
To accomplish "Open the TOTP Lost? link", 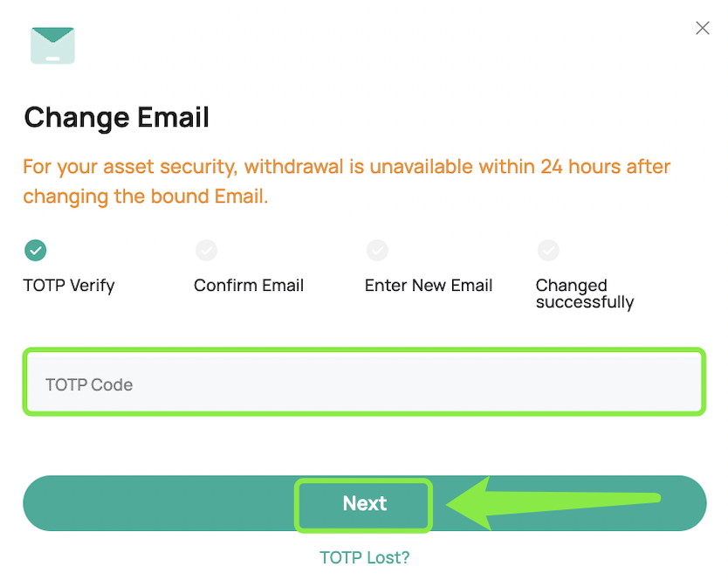I will pos(363,557).
